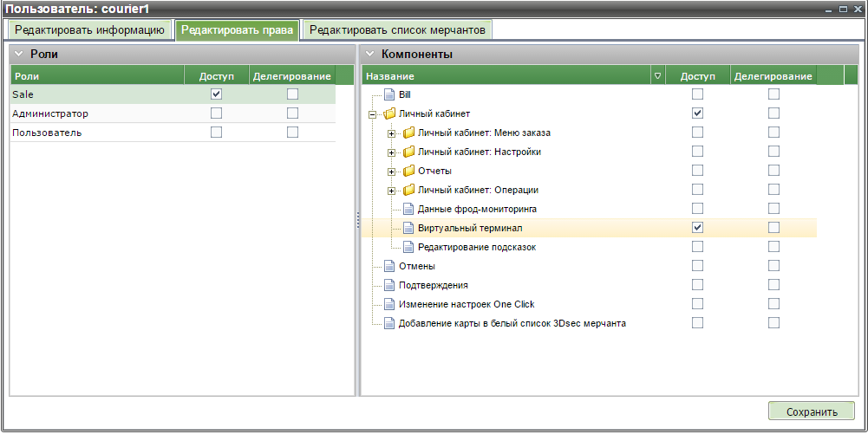Tick Делегирование checkbox for Виртуальный терминал
Viewport: 868px width, 434px height.
coord(773,228)
